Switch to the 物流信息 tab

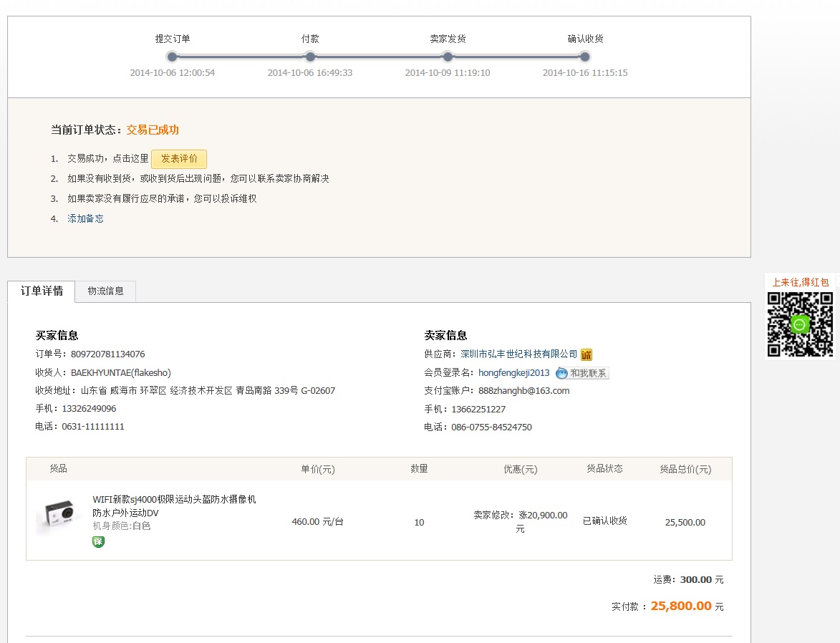(x=105, y=291)
